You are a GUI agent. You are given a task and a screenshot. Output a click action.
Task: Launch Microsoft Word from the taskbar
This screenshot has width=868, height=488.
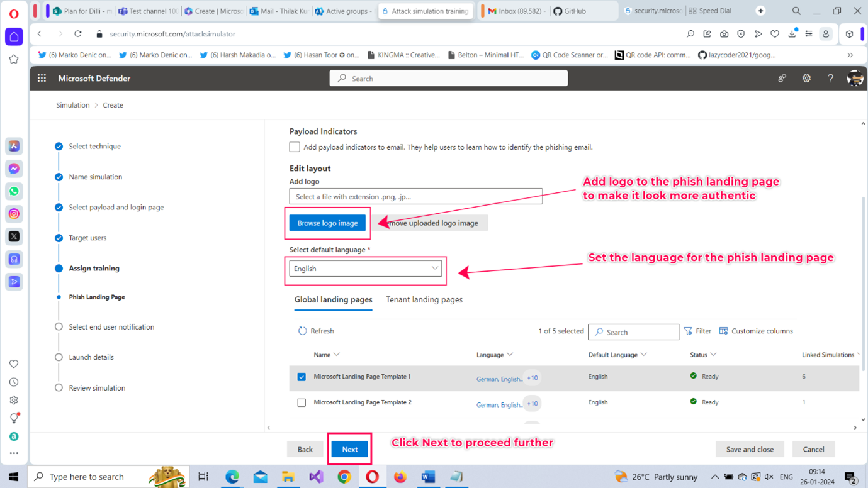[428, 477]
